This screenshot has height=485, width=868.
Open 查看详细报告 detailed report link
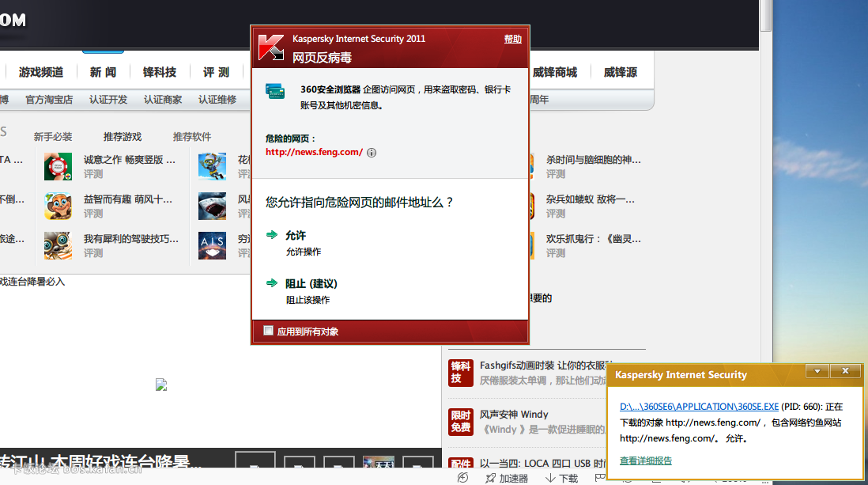(x=645, y=460)
